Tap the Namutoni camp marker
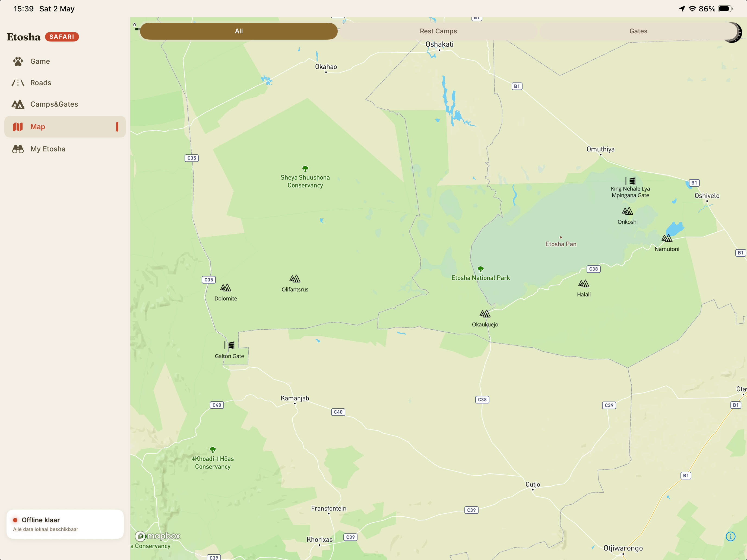The width and height of the screenshot is (747, 560). click(667, 239)
